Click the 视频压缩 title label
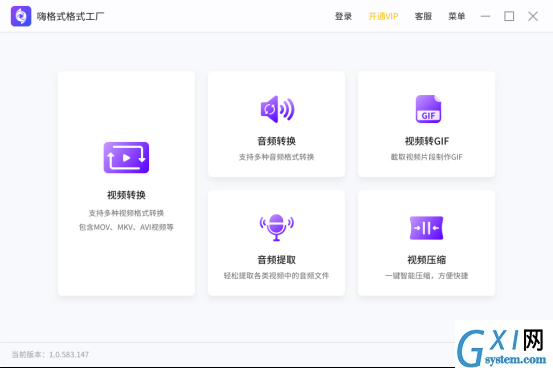This screenshot has width=553, height=368. [x=427, y=260]
